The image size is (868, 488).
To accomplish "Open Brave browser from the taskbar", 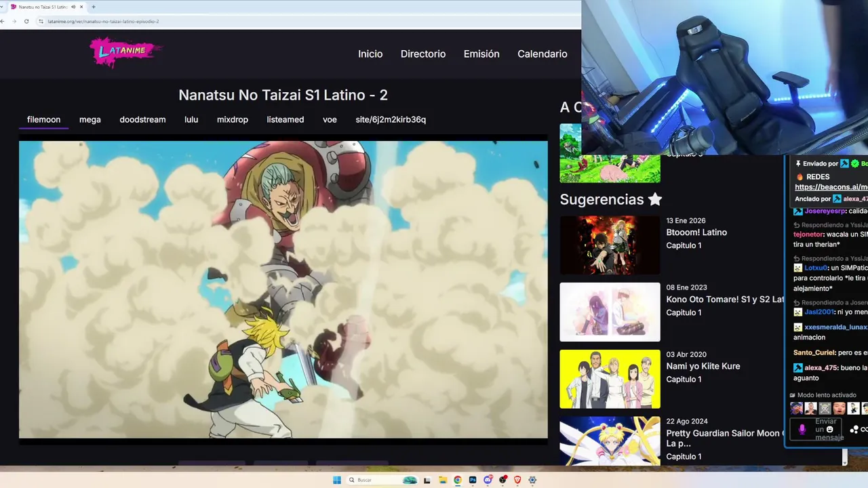I will click(517, 480).
